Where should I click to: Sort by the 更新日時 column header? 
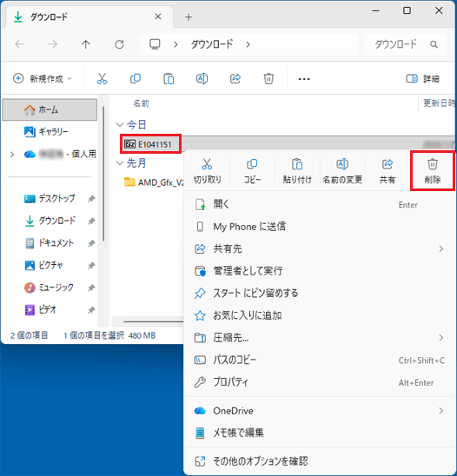(439, 103)
